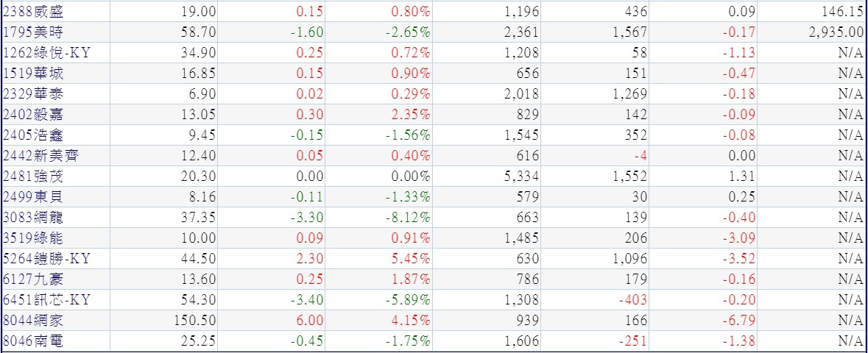Viewport: 868px width, 353px height.
Task: Select the price cell 58.70
Action: click(x=198, y=32)
